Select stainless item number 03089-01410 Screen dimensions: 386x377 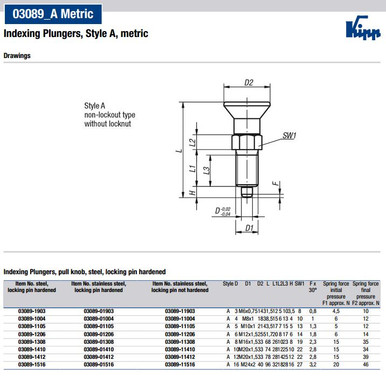(x=99, y=349)
